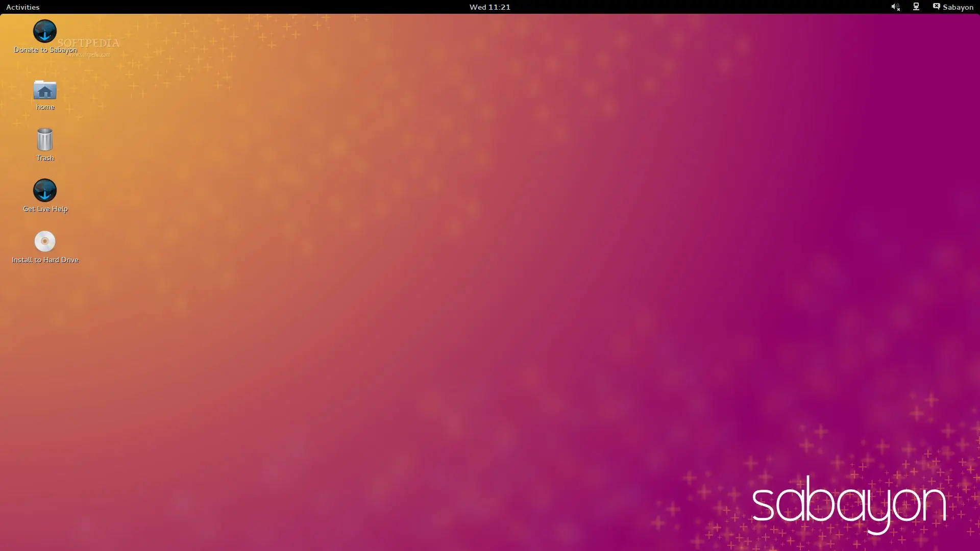Select the Get Live Help icon
Image resolution: width=980 pixels, height=551 pixels.
[x=45, y=190]
